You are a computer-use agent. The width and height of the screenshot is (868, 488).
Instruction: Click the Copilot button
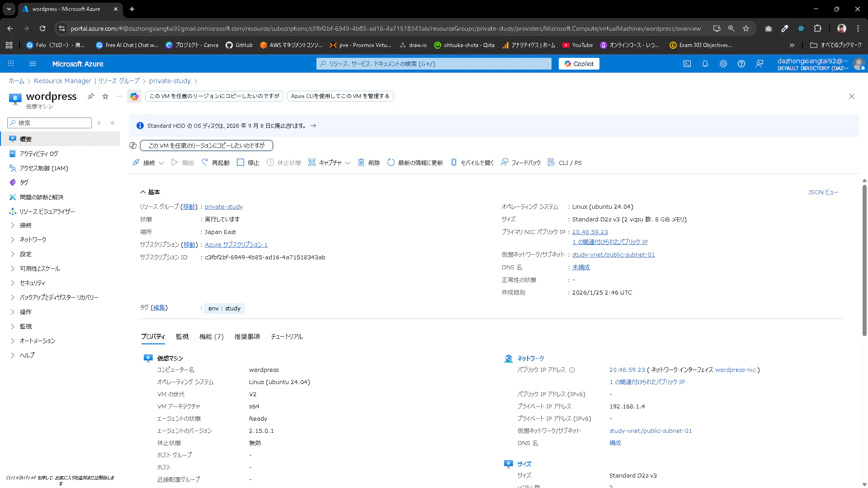tap(579, 64)
